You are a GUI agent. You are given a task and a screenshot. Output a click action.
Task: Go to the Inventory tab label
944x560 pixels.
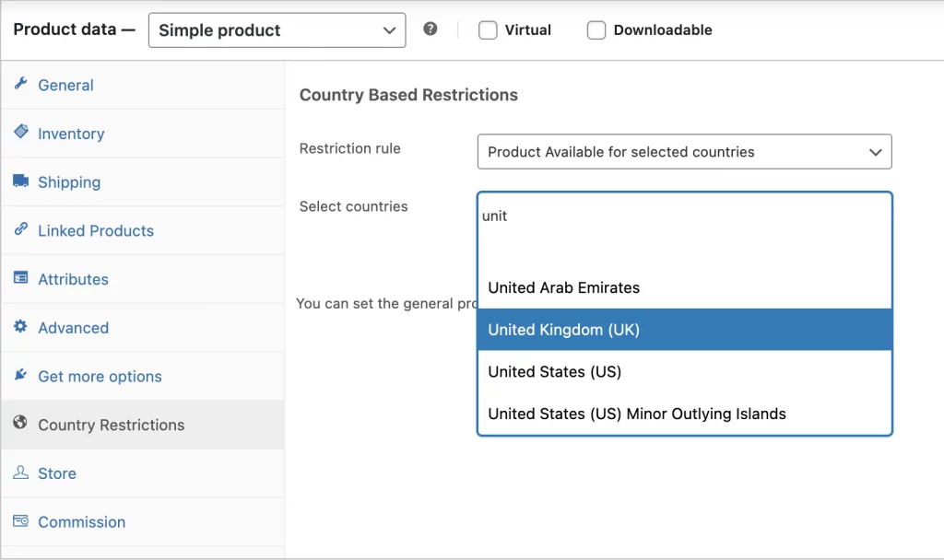pyautogui.click(x=71, y=134)
